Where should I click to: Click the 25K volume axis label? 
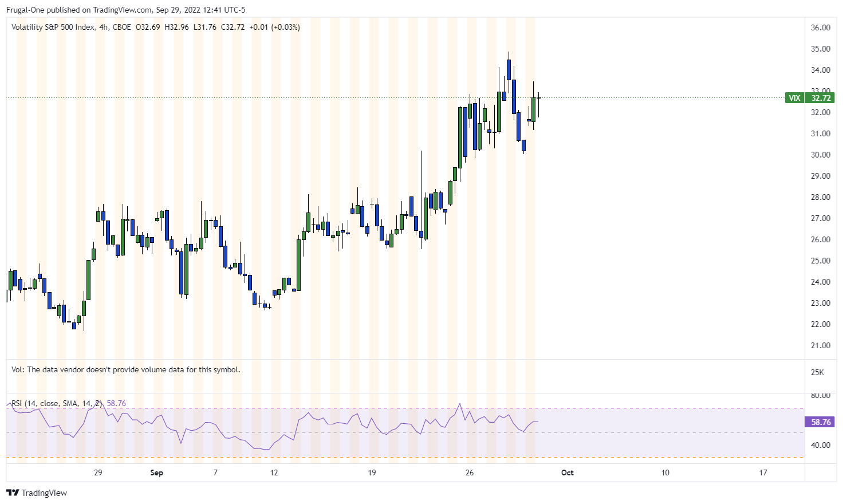(x=817, y=372)
